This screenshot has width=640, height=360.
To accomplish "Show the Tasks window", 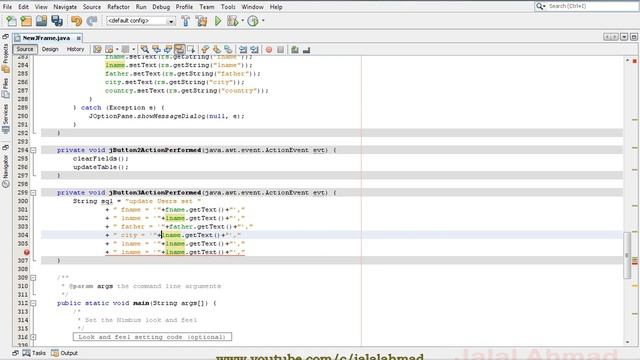I will pos(34,353).
